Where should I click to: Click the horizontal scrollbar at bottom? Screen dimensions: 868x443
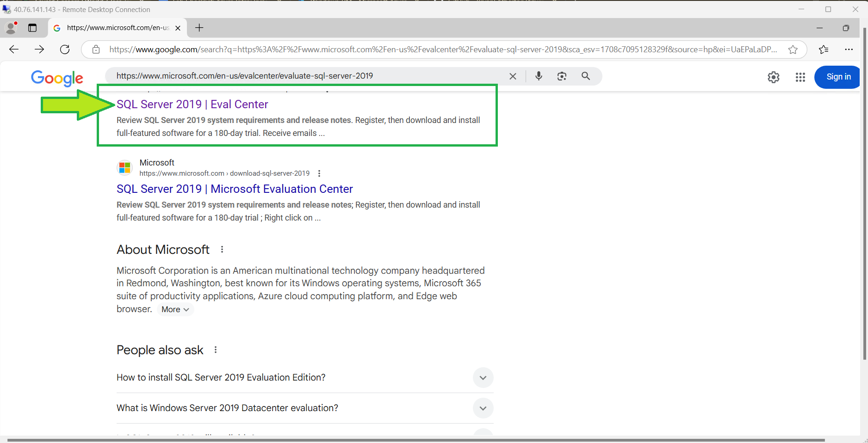point(416,440)
